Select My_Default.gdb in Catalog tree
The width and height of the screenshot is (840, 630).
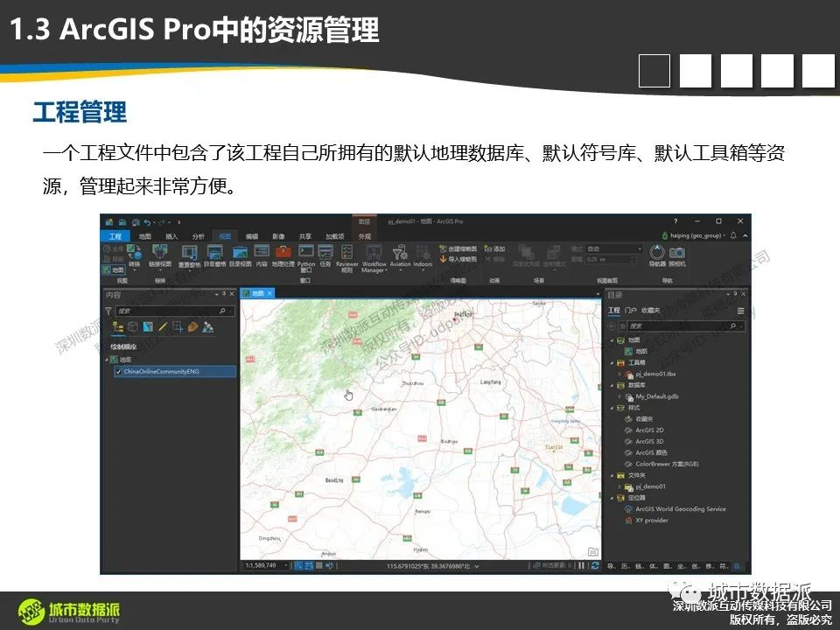tap(657, 396)
